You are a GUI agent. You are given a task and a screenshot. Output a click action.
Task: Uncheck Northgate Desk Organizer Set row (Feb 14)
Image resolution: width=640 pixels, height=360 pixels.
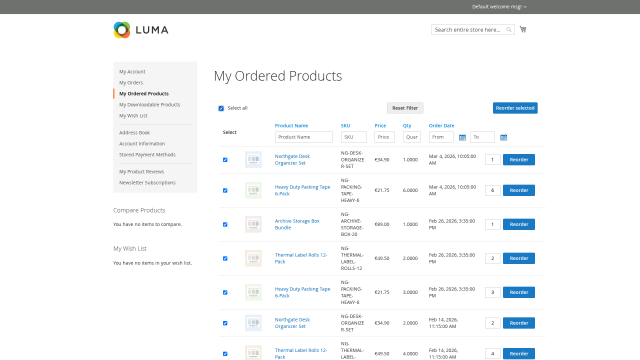point(225,323)
